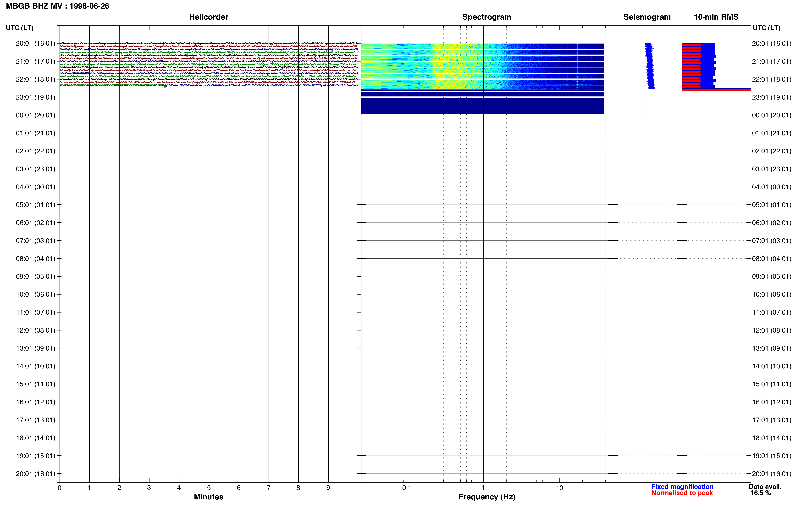Click '21:01 (17:01)' on the Helicorder time axis

(x=36, y=61)
